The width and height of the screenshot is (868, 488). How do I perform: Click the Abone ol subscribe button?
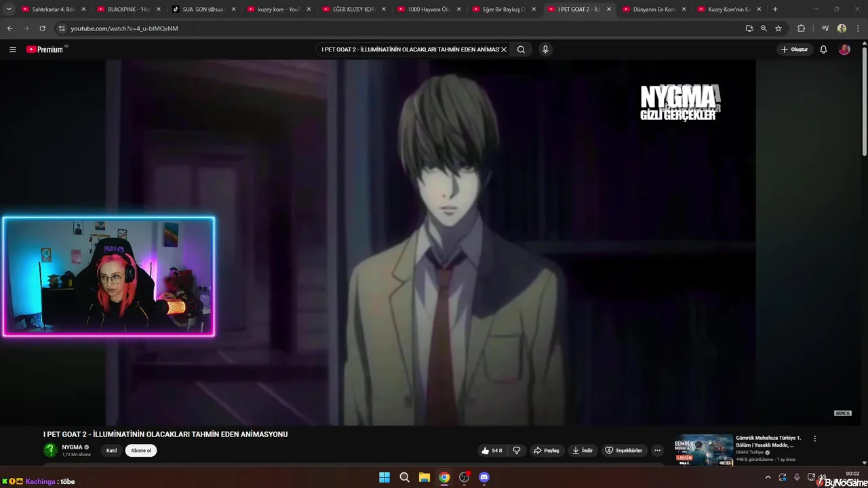tap(141, 451)
